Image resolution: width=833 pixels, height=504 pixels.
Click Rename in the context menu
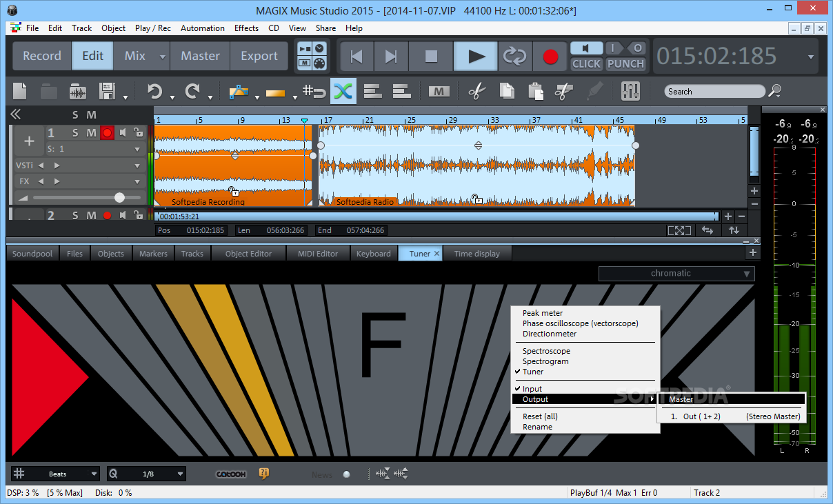[537, 427]
